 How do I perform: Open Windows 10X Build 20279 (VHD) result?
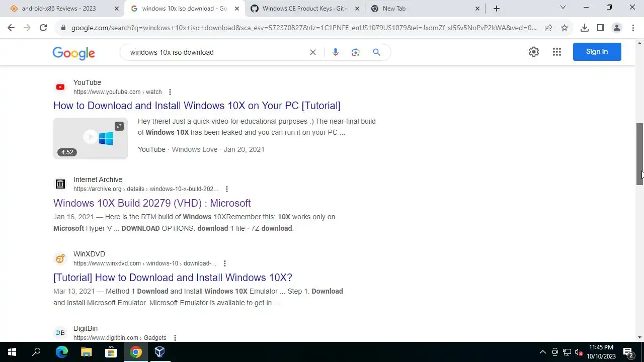[152, 203]
